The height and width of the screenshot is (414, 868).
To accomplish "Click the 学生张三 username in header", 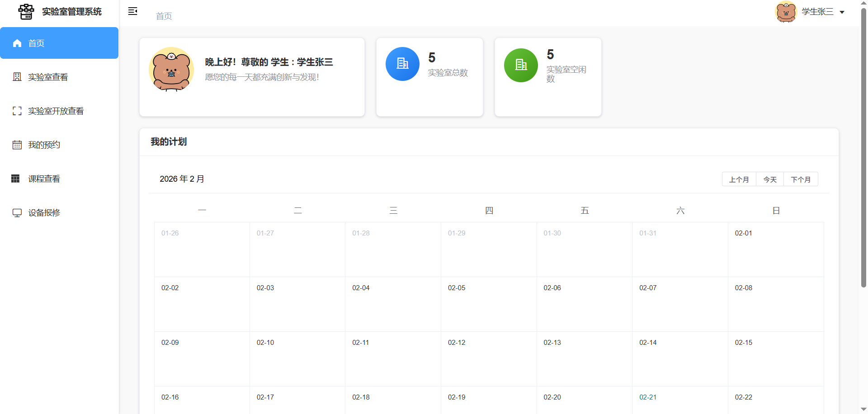I will (x=817, y=12).
